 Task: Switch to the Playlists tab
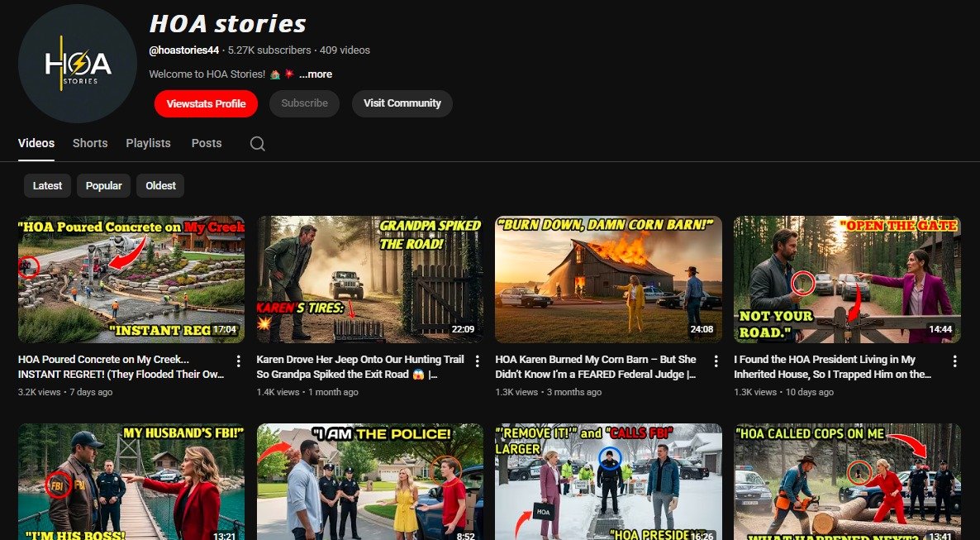(x=148, y=143)
